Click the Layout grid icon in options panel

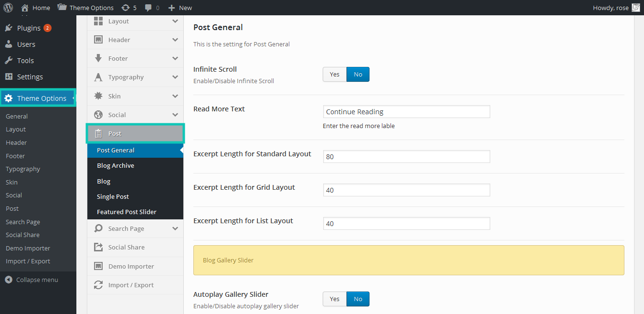(x=98, y=21)
